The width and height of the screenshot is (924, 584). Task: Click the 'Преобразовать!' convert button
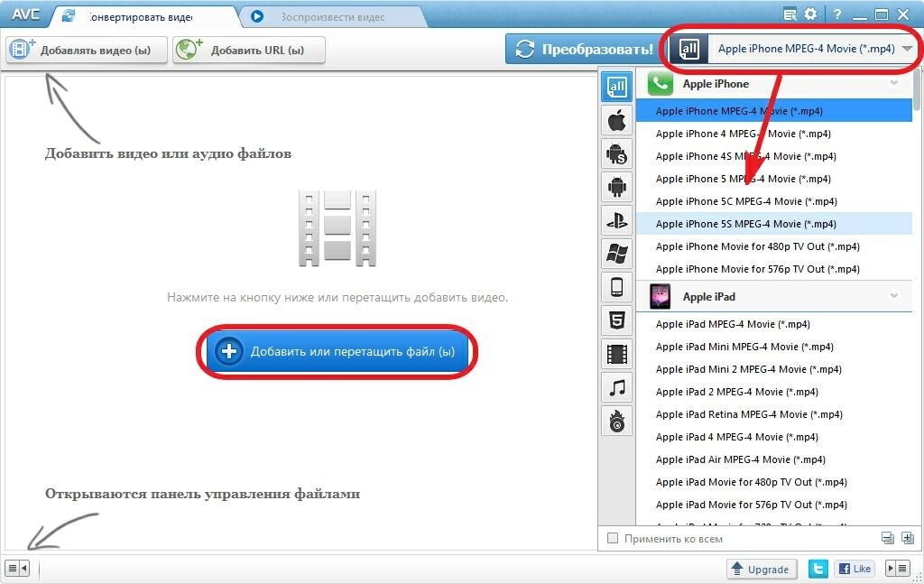coord(583,49)
